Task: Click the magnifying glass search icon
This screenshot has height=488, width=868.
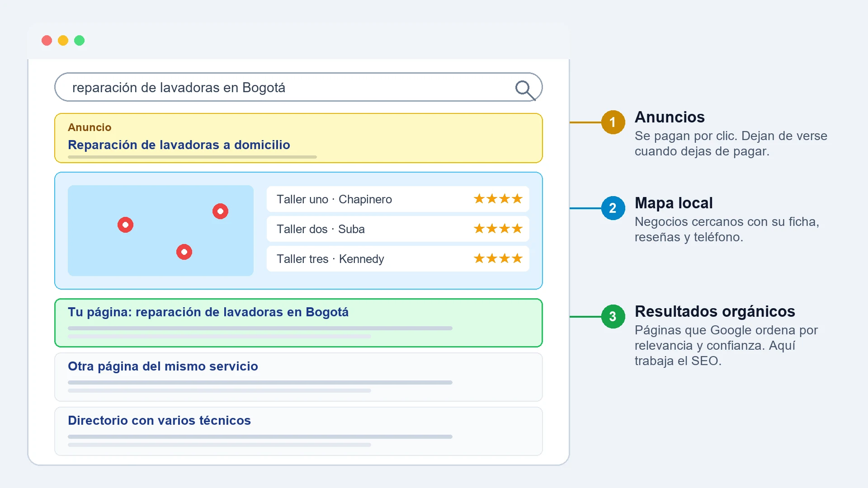Action: pos(525,89)
